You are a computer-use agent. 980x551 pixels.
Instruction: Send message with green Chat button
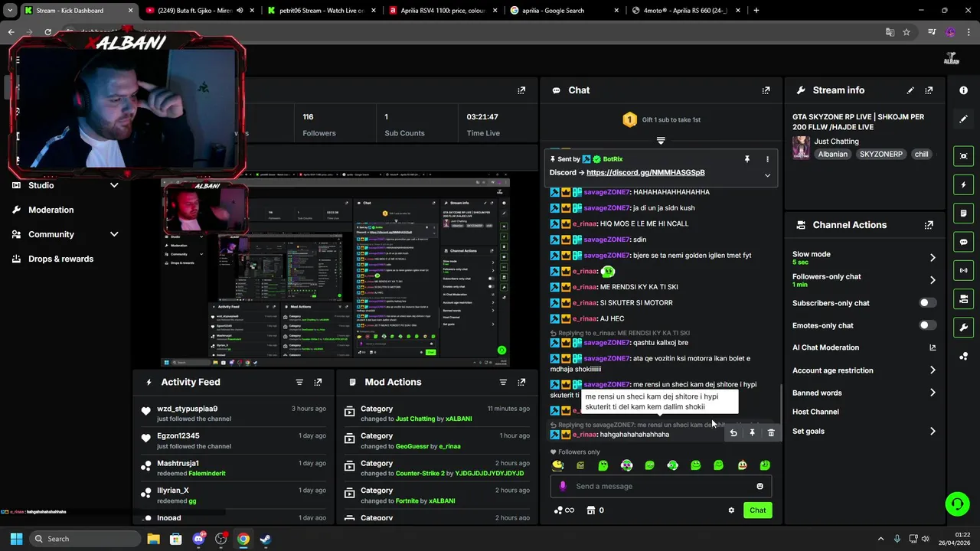[x=757, y=510]
